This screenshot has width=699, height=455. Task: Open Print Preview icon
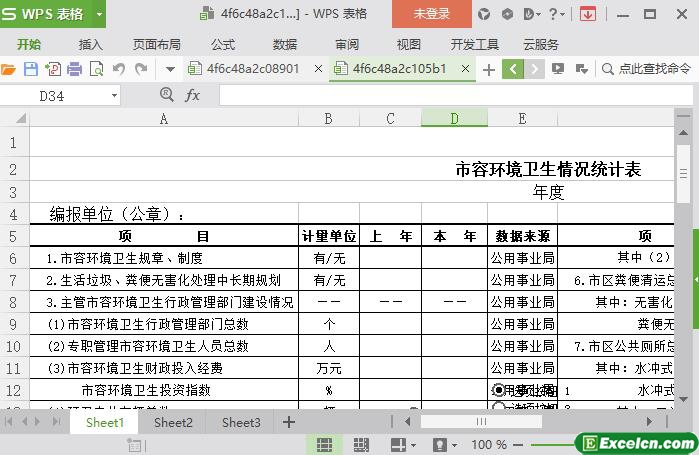[96, 69]
